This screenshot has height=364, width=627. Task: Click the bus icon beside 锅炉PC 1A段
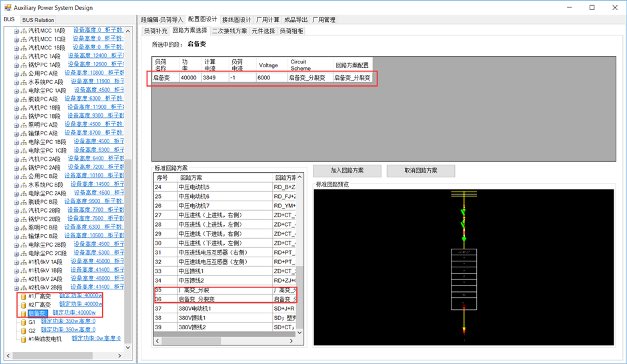[x=23, y=65]
